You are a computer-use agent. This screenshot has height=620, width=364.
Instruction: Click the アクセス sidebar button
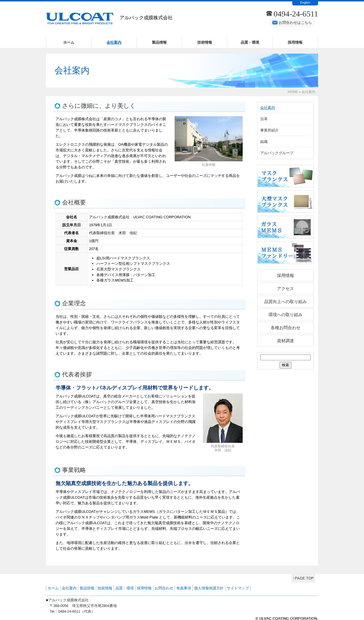tap(285, 289)
